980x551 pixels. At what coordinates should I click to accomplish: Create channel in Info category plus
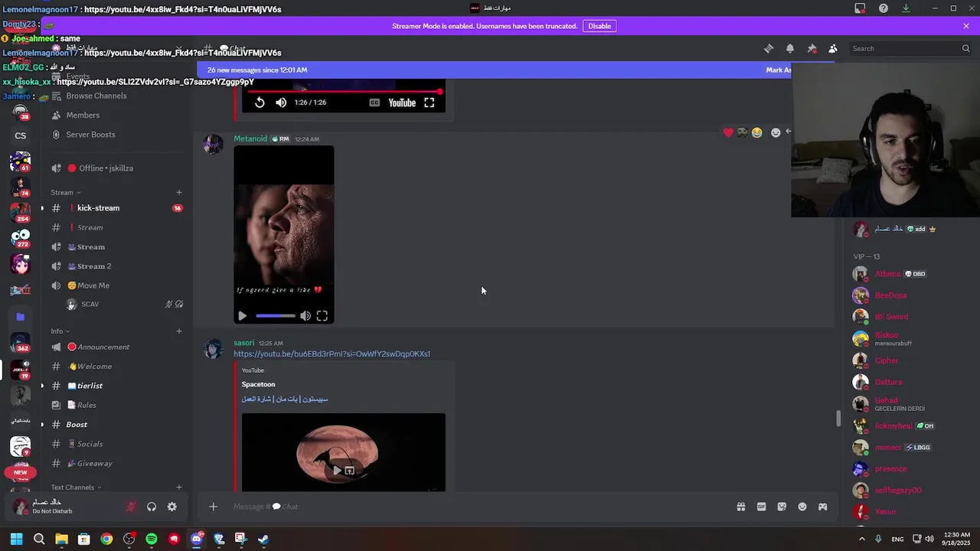[x=179, y=331]
